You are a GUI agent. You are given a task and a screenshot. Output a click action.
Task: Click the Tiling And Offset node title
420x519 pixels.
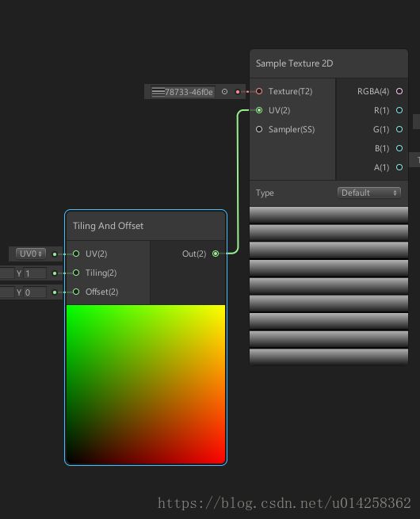click(108, 226)
